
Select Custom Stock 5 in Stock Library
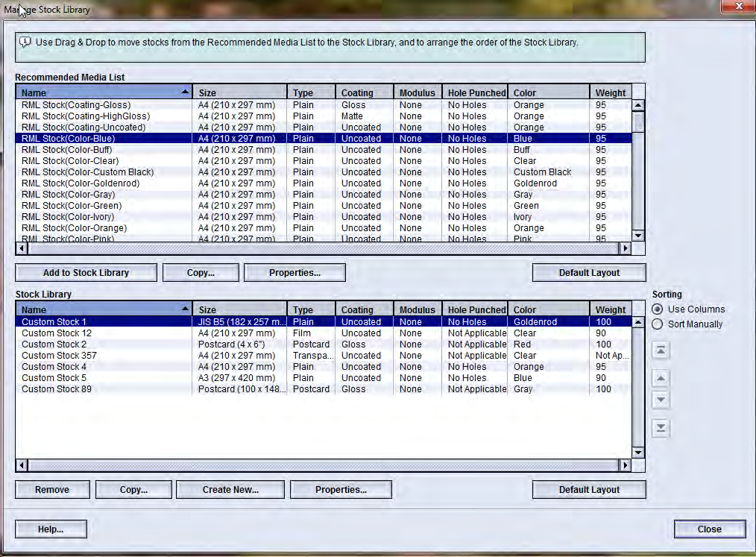[x=324, y=377]
